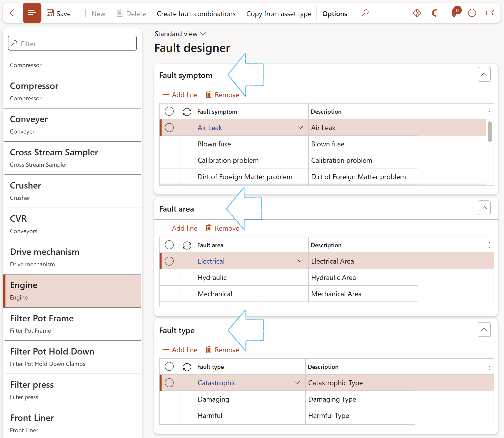This screenshot has height=438, width=504.
Task: Open Air Leak fault symptom dropdown
Action: click(300, 128)
